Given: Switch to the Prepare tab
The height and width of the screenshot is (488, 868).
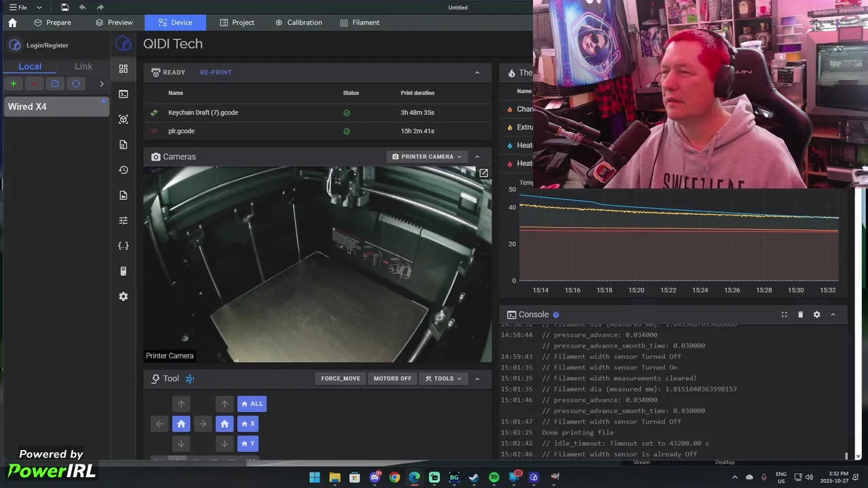Looking at the screenshot, I should pyautogui.click(x=52, y=22).
